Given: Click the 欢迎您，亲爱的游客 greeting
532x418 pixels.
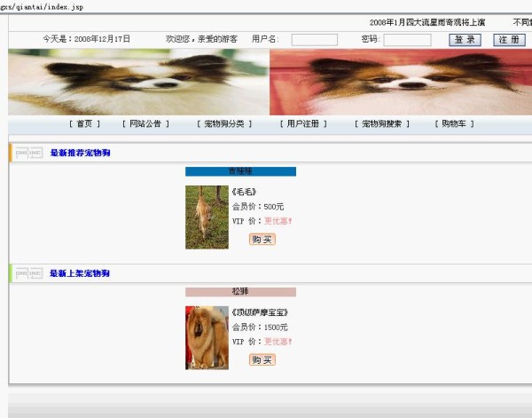Looking at the screenshot, I should (x=201, y=39).
